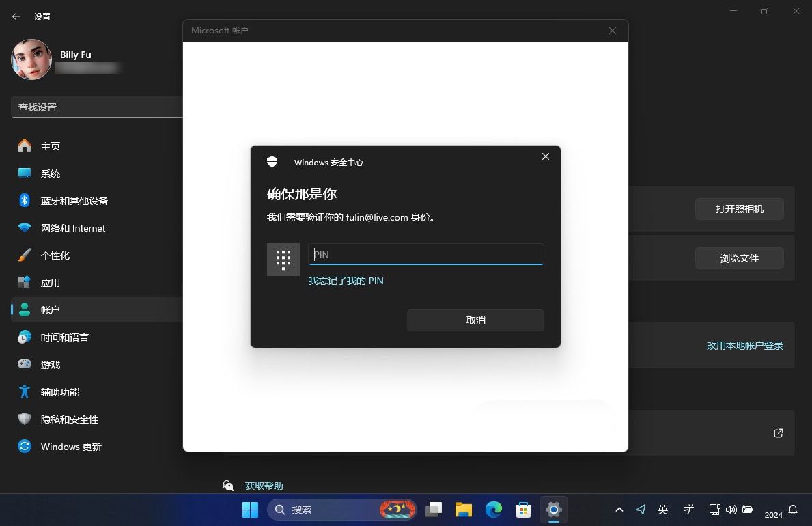Image resolution: width=812 pixels, height=526 pixels.
Task: Show hidden system tray icons
Action: [619, 510]
